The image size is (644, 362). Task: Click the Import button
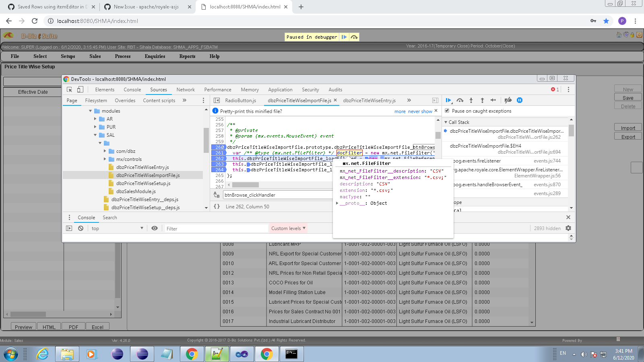point(627,128)
